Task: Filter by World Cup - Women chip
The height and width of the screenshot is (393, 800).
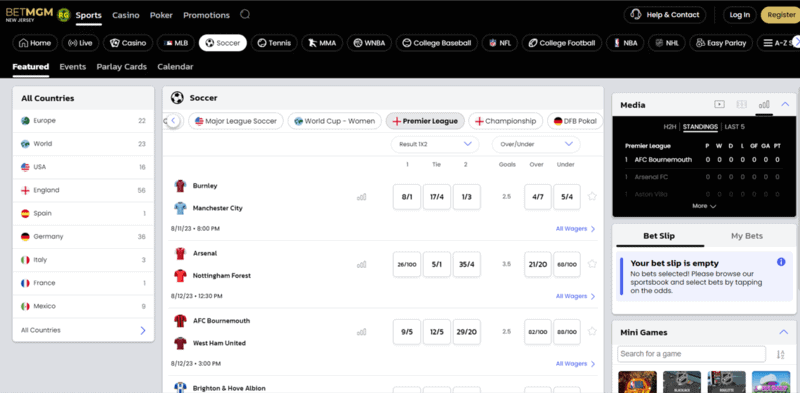Action: coord(335,121)
